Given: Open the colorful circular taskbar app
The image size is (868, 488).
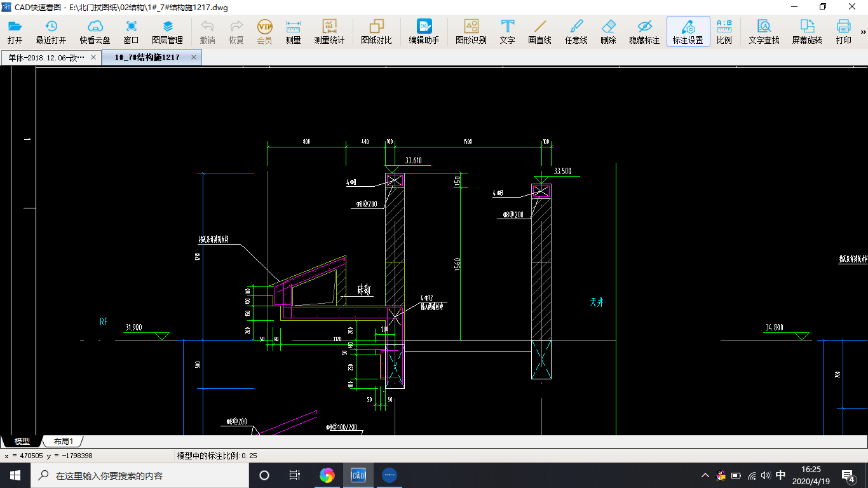Looking at the screenshot, I should click(x=327, y=475).
